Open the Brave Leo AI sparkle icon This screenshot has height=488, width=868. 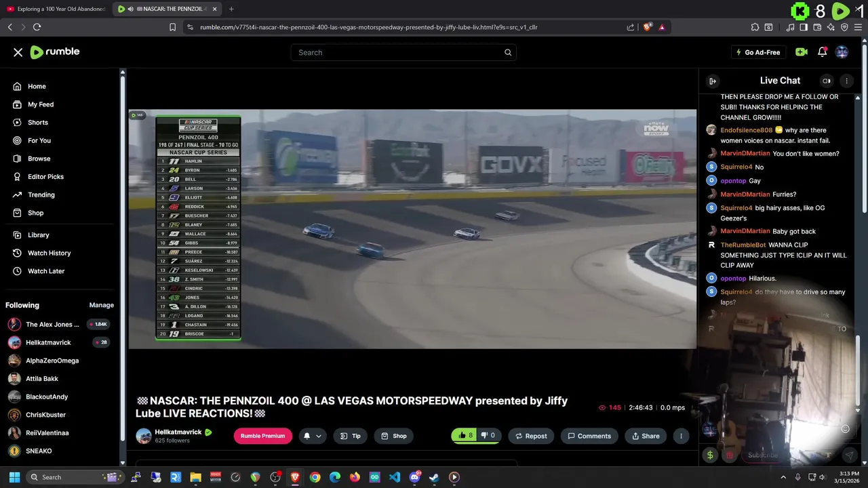tap(831, 27)
